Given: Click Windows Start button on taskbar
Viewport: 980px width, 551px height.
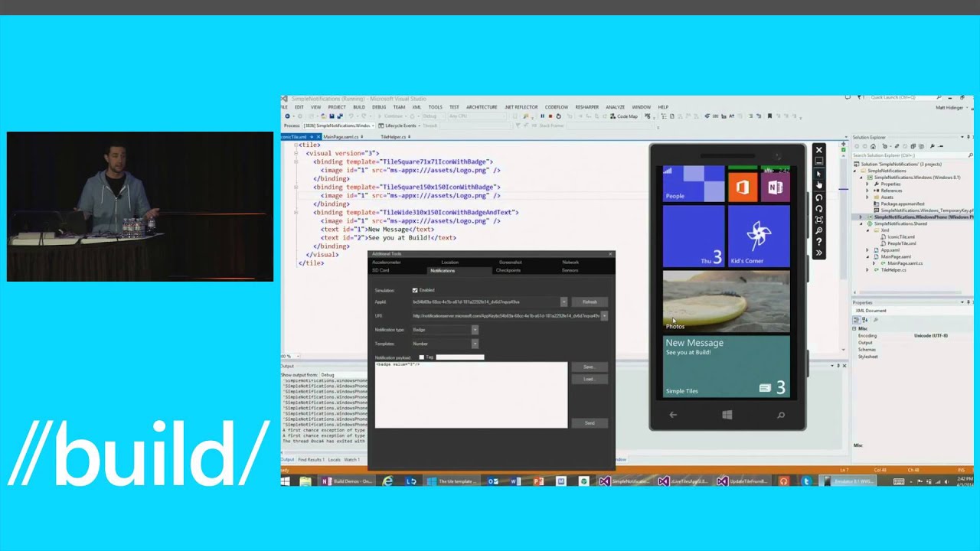Looking at the screenshot, I should tap(286, 481).
